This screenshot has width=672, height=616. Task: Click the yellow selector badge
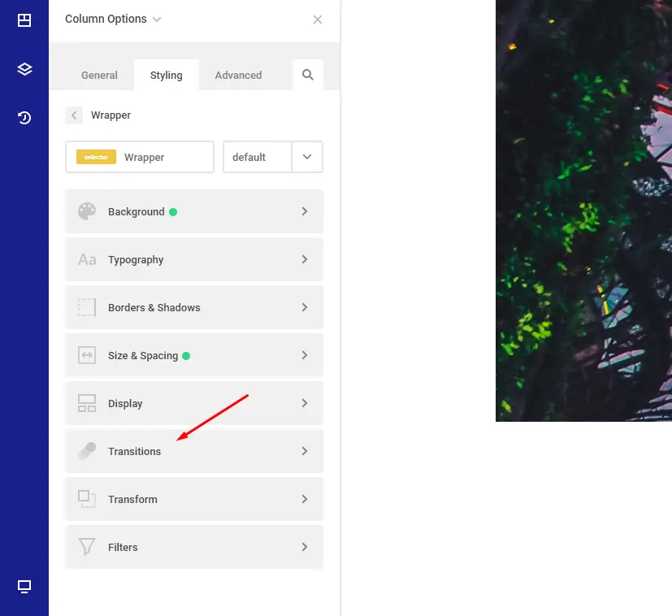96,157
